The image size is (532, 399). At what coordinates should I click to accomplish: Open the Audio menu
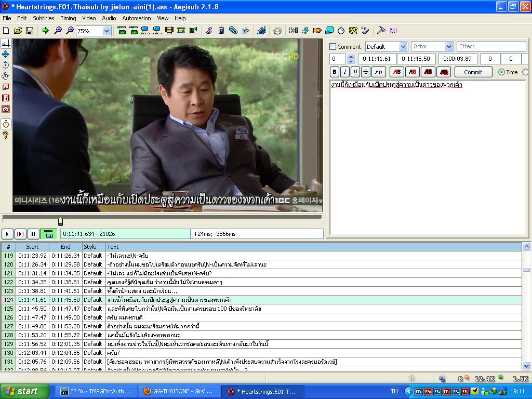tap(109, 18)
